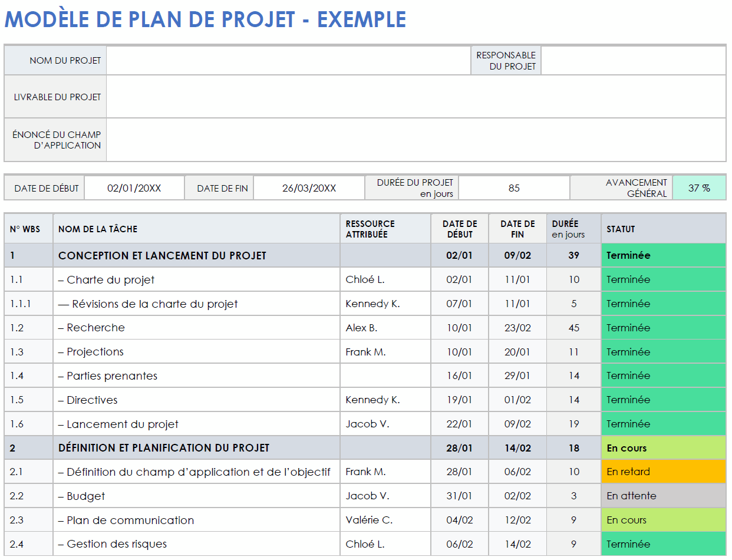Select the En retard status cell

coord(663,471)
